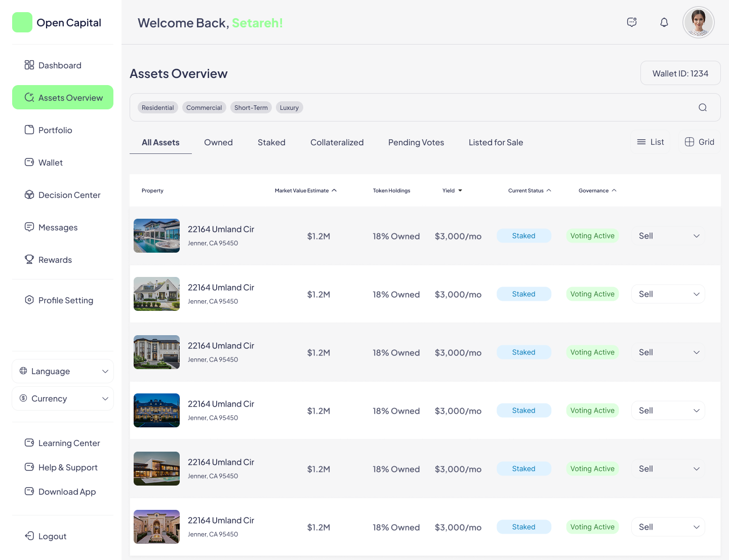The height and width of the screenshot is (560, 729).
Task: Sort by Market Value Estimate arrow
Action: coord(334,190)
